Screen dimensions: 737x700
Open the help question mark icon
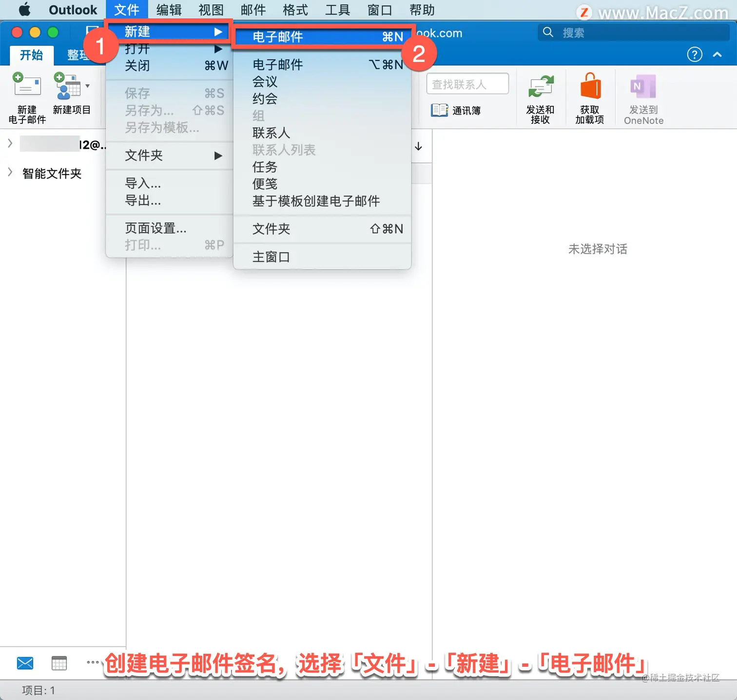pos(695,55)
